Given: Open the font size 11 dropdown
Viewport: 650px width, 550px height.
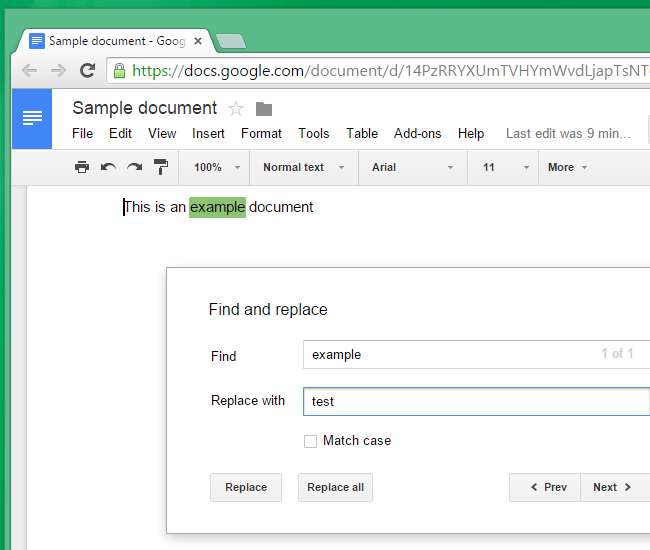Looking at the screenshot, I should point(502,167).
